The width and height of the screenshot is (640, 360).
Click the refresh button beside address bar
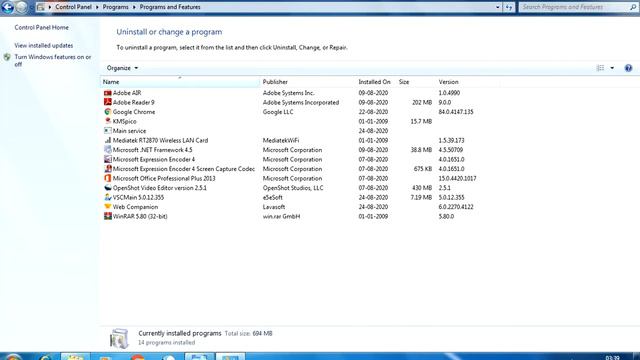coord(509,7)
